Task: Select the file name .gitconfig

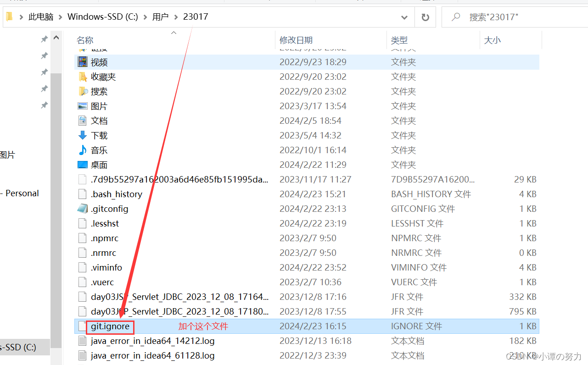Action: pyautogui.click(x=110, y=209)
